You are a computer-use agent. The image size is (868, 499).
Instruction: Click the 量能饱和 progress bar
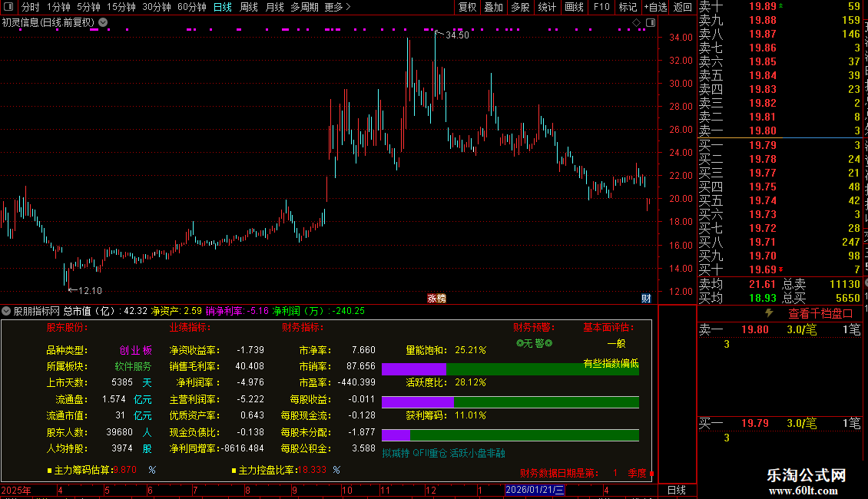point(510,369)
